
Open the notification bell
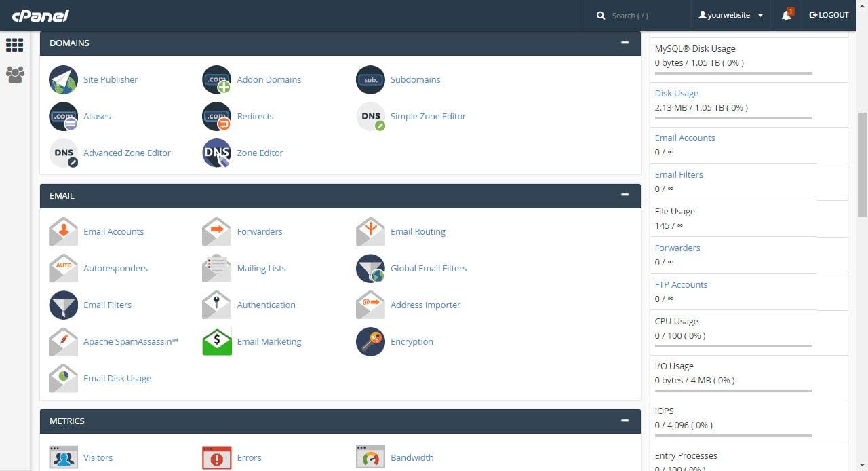pos(785,15)
